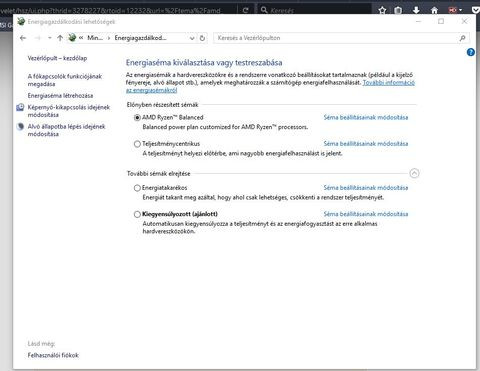This screenshot has width=480, height=371.
Task: Click the 'Előnyben részesített sémák' heading
Action: (x=162, y=105)
